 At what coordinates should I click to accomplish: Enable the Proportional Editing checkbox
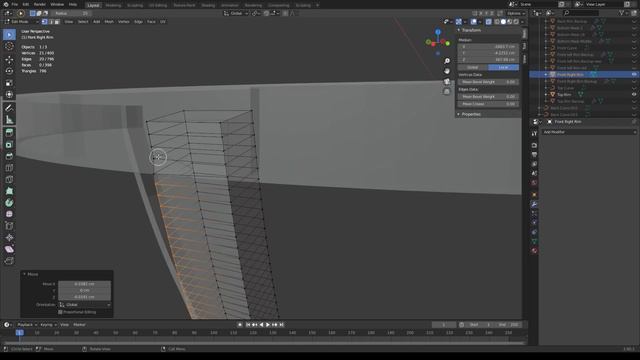click(60, 312)
